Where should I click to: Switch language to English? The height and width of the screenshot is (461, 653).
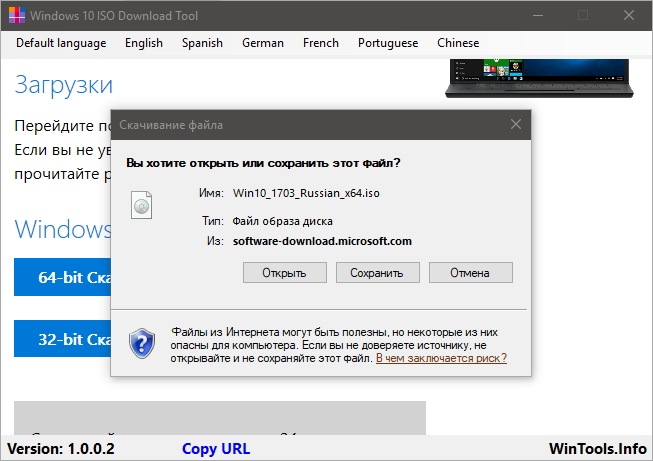click(144, 43)
